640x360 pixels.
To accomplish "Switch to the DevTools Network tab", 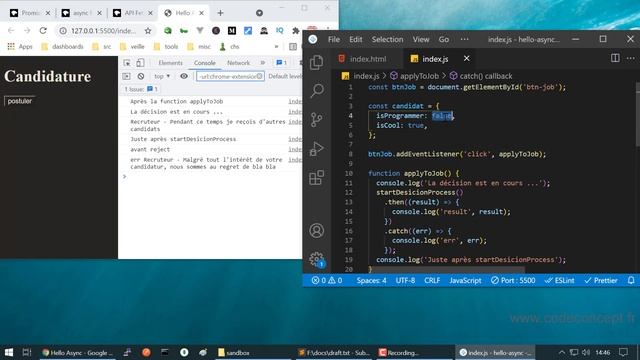I will 238,63.
